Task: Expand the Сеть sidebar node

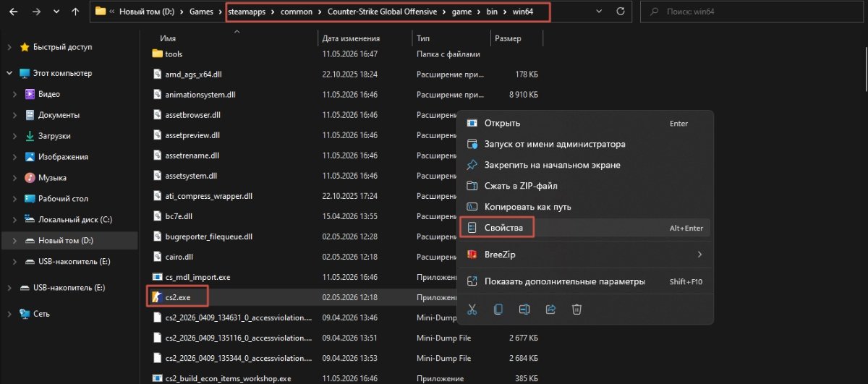Action: 9,314
